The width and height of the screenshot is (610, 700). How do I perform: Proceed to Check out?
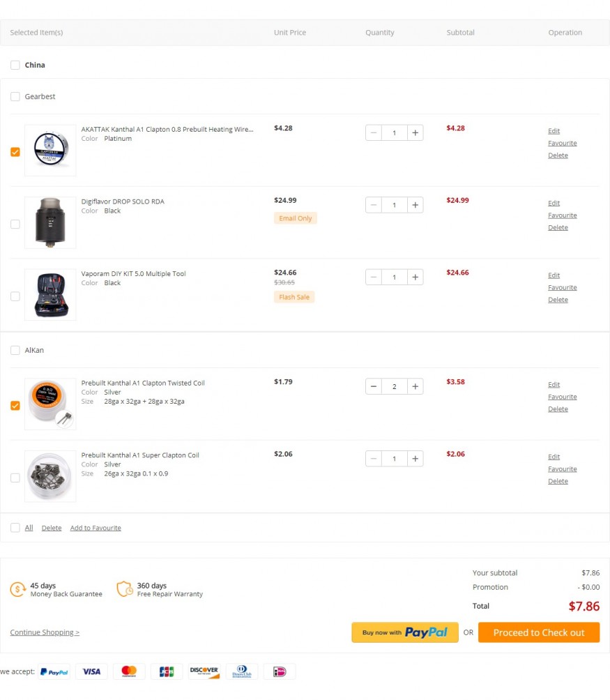point(539,632)
